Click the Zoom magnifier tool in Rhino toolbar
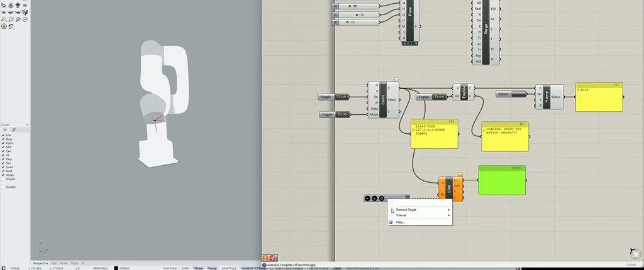 click(4, 19)
